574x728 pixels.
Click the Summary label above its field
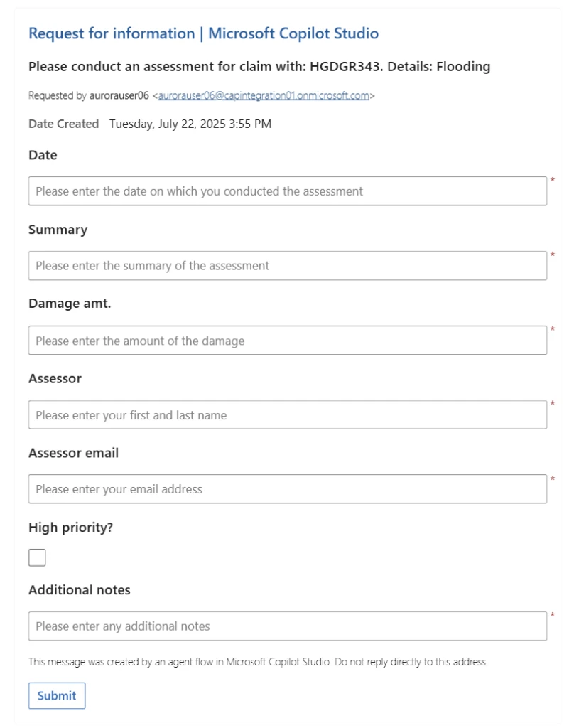coord(57,229)
